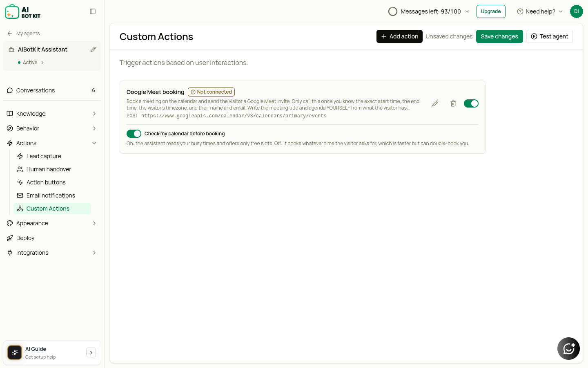Click the POST googleapis endpoint URL text
Screen dimensions: 588x368
pyautogui.click(x=227, y=116)
